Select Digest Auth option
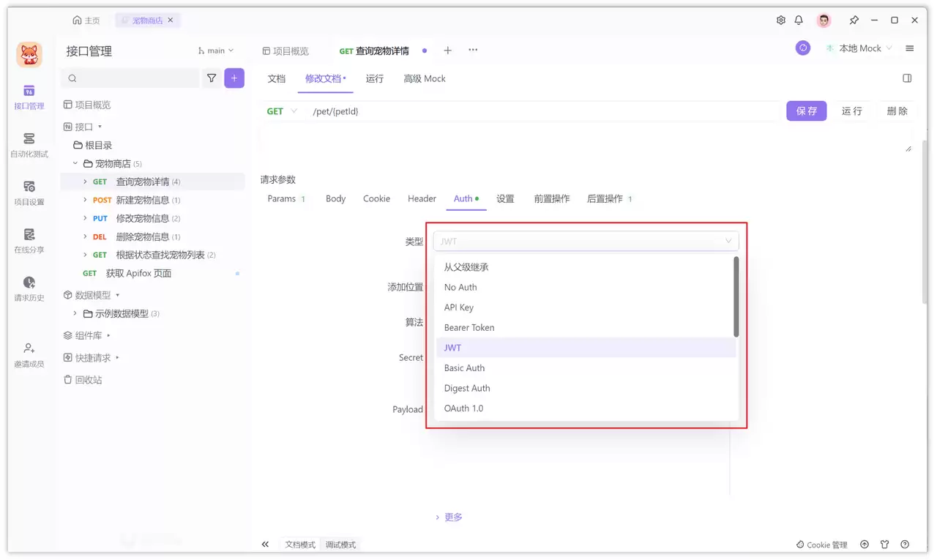 click(586, 388)
